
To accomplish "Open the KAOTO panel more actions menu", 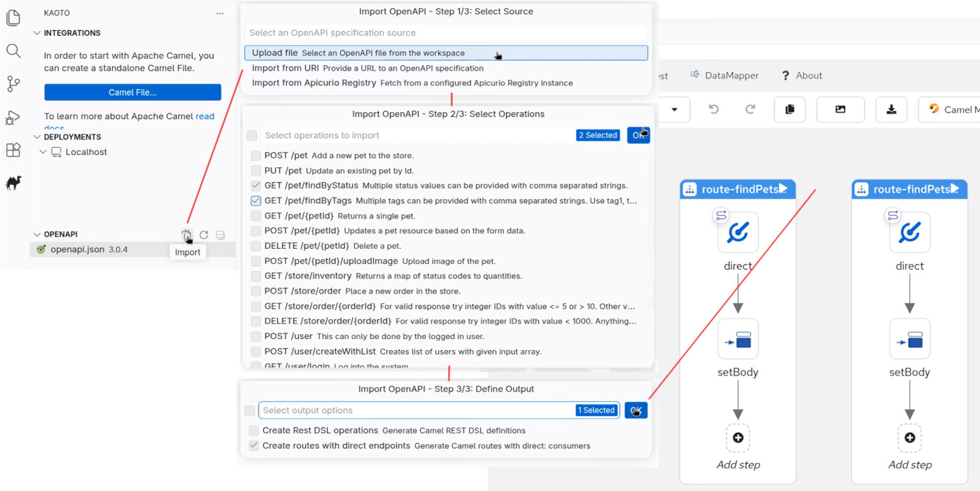I will click(220, 13).
